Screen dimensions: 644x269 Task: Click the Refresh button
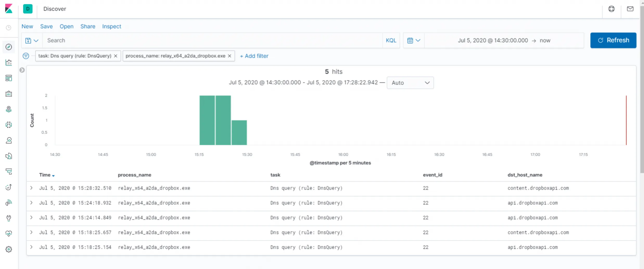(x=613, y=40)
